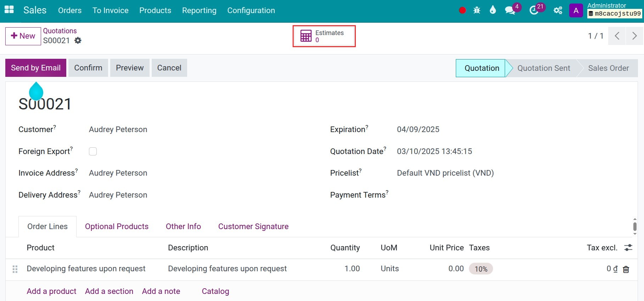Click the Confirm button
This screenshot has width=644, height=301.
point(88,68)
